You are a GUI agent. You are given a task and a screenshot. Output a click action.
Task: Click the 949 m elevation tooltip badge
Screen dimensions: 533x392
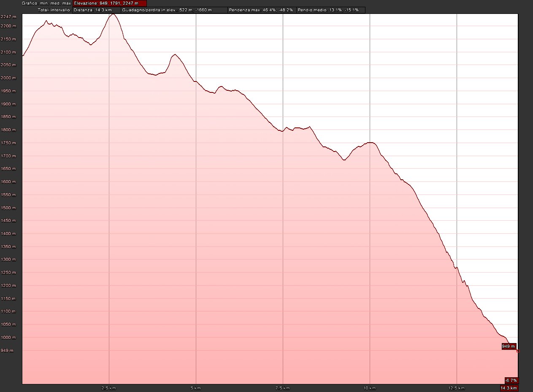(509, 346)
